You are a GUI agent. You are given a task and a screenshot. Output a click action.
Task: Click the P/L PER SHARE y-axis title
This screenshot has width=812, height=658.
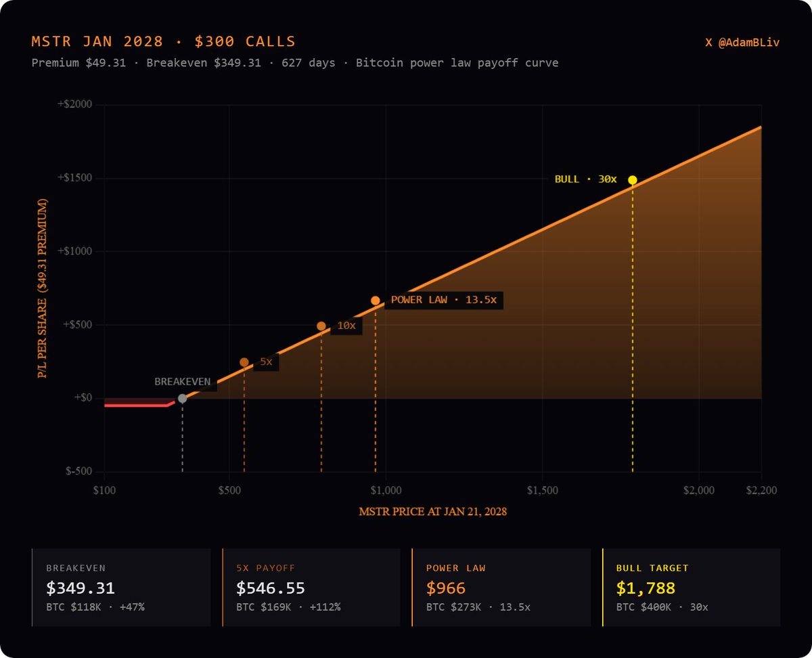pos(43,288)
